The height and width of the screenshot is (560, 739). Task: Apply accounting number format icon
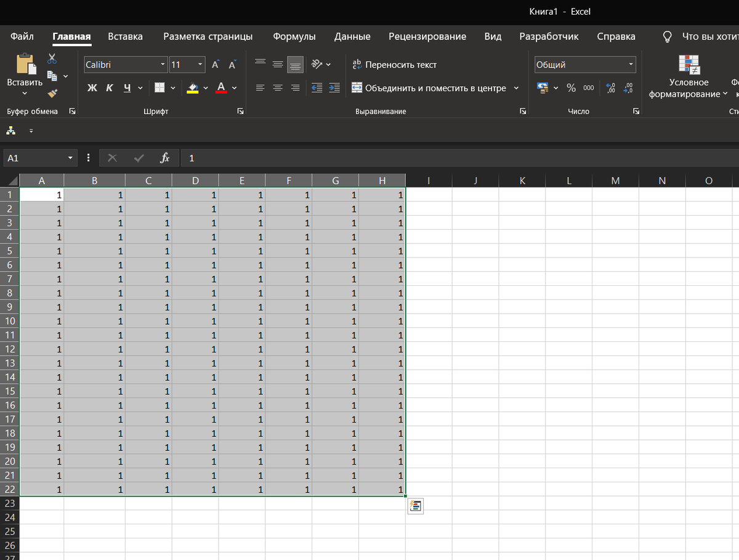click(x=543, y=88)
